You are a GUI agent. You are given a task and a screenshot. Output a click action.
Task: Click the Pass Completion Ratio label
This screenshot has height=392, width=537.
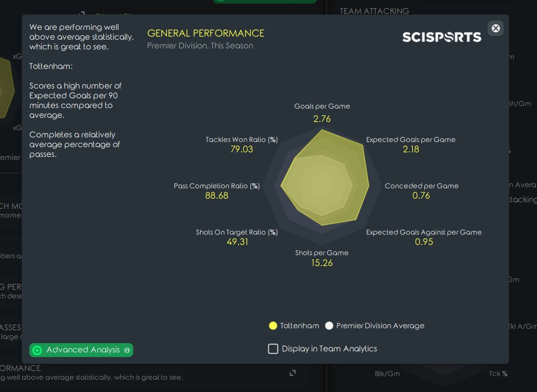[x=217, y=186]
